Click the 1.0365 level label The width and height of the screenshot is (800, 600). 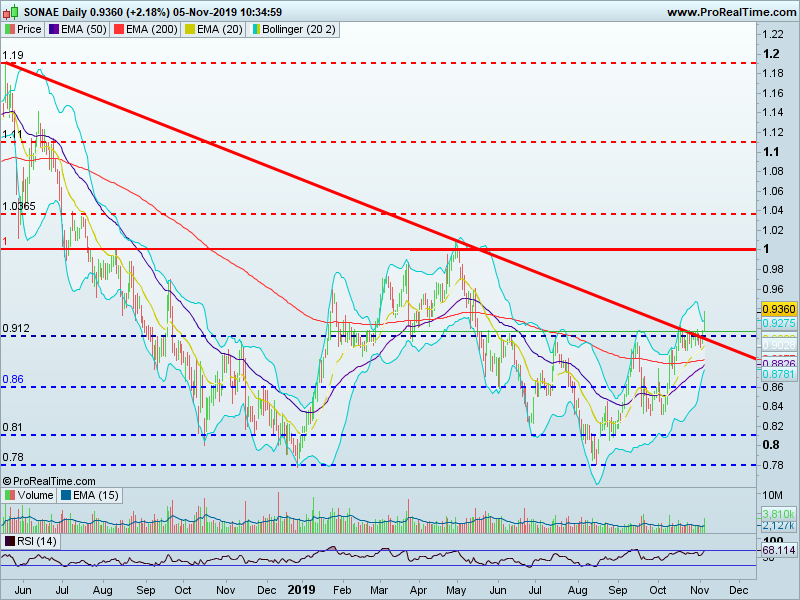[x=19, y=206]
